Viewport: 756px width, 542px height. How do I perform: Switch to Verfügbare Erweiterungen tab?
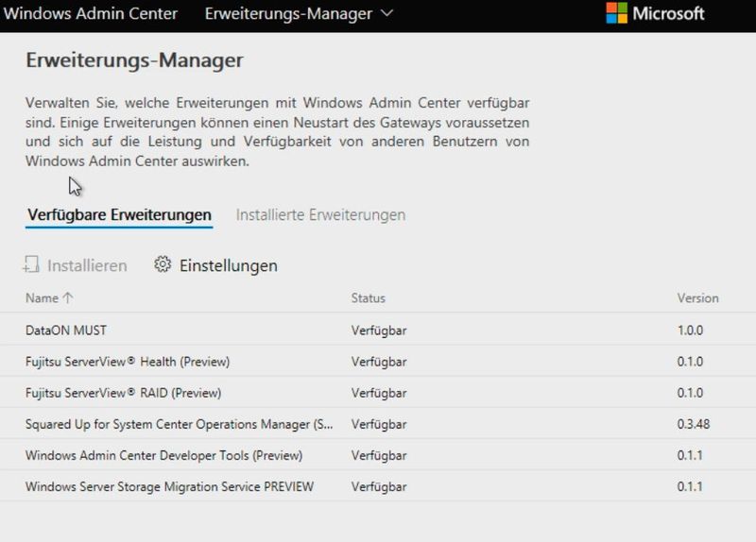pyautogui.click(x=119, y=215)
